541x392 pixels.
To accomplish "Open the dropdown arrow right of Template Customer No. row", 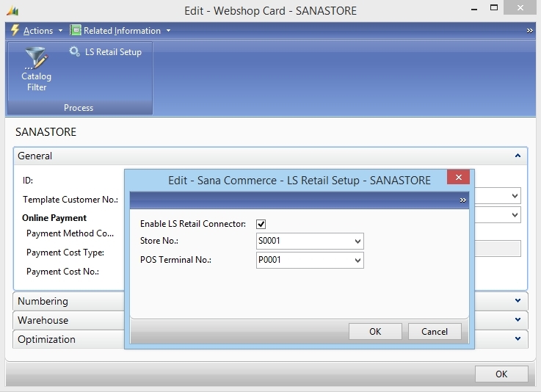I will click(x=515, y=196).
